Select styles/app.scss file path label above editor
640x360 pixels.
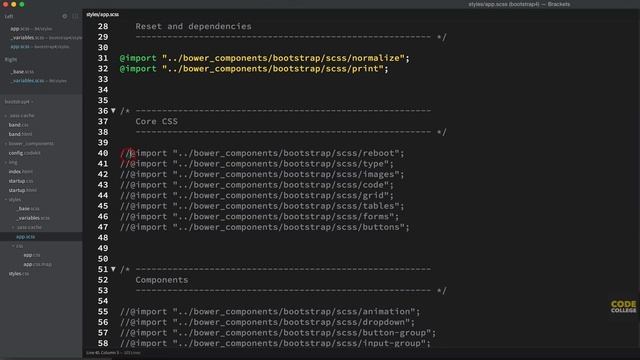[x=102, y=14]
